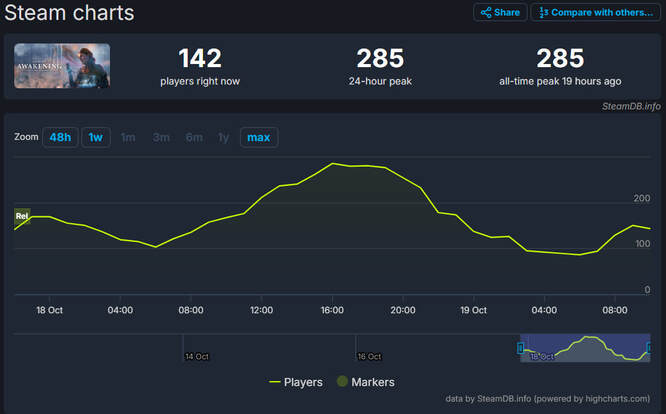Select the 1y zoom option
This screenshot has width=666, height=414.
223,137
